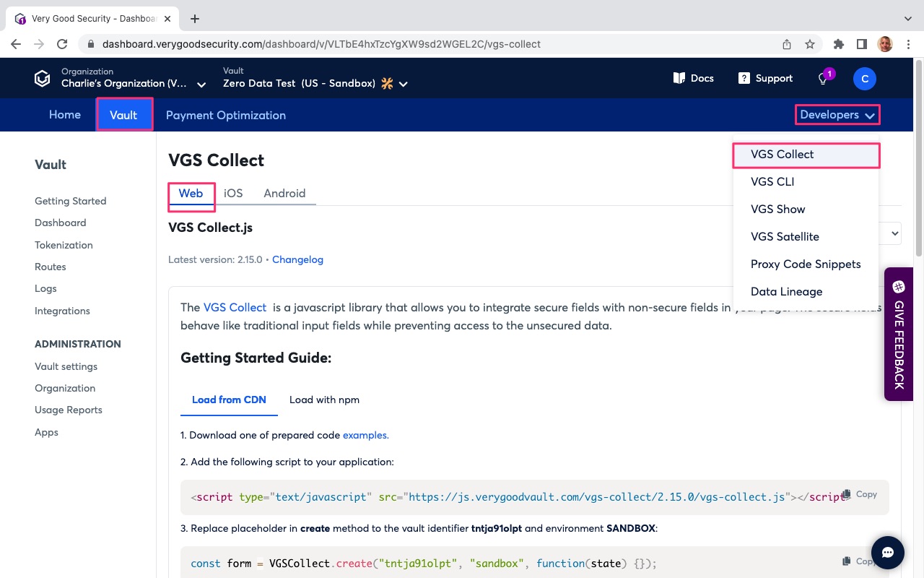Open the Changelog link
The width and height of the screenshot is (924, 578).
coord(297,260)
